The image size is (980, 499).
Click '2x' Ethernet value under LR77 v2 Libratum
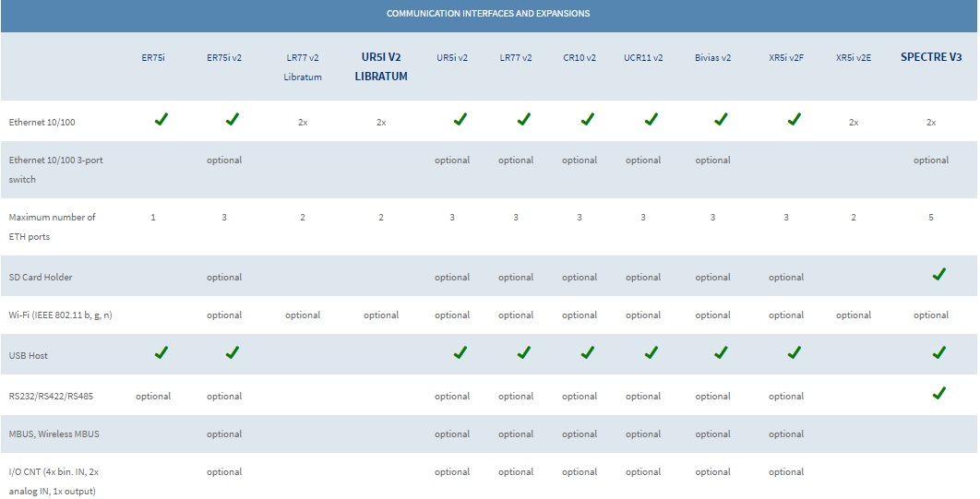pos(303,123)
